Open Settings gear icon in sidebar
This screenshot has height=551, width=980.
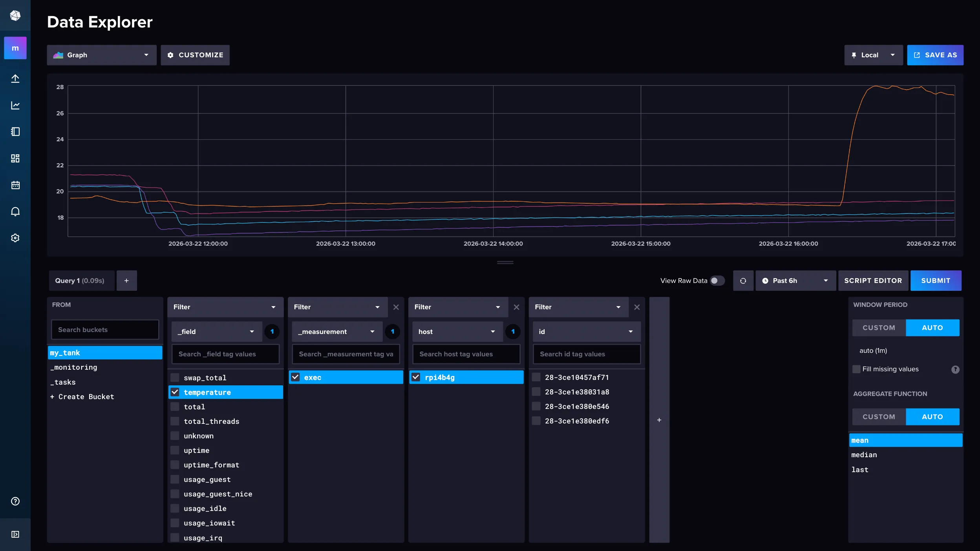(15, 238)
